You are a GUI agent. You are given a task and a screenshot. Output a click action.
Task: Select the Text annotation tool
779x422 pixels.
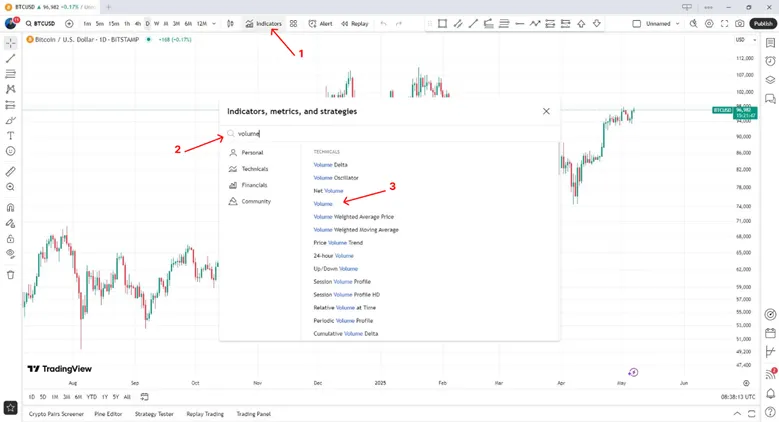click(10, 136)
